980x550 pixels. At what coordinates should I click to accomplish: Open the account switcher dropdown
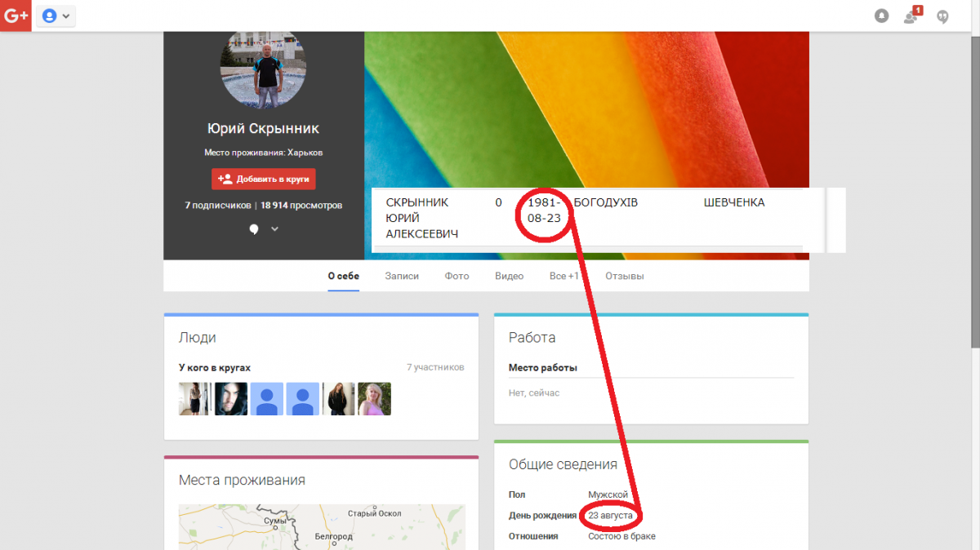click(56, 16)
